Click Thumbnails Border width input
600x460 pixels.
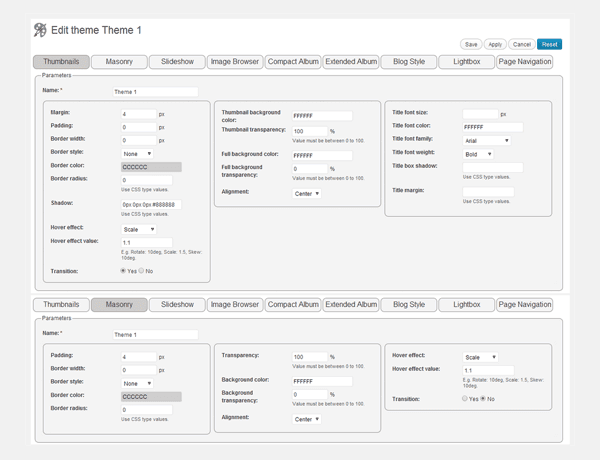(139, 140)
